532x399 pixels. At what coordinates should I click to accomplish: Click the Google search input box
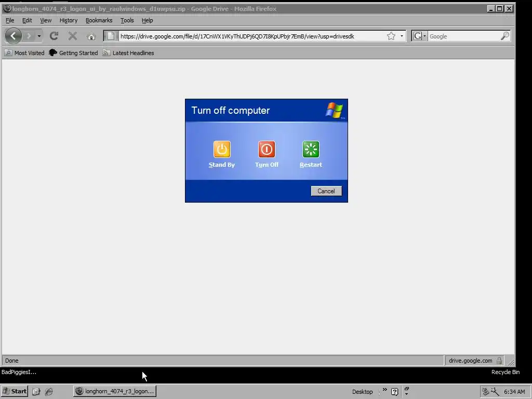464,36
